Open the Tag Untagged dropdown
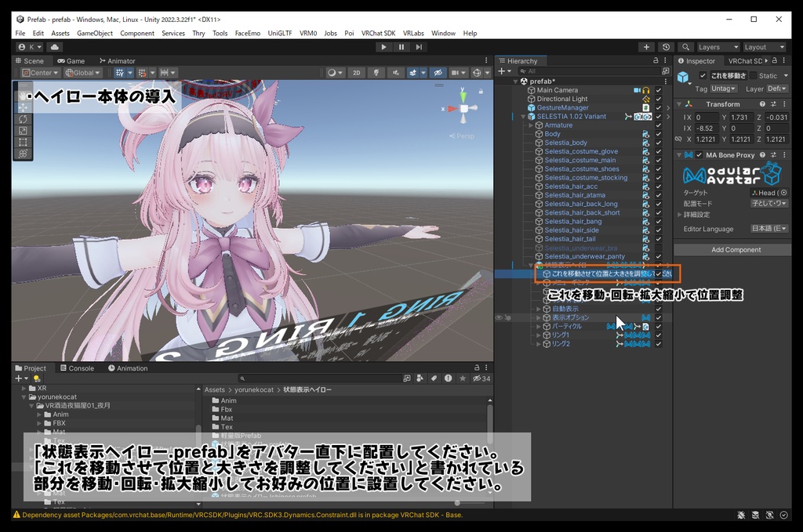This screenshot has height=532, width=803. (x=724, y=89)
